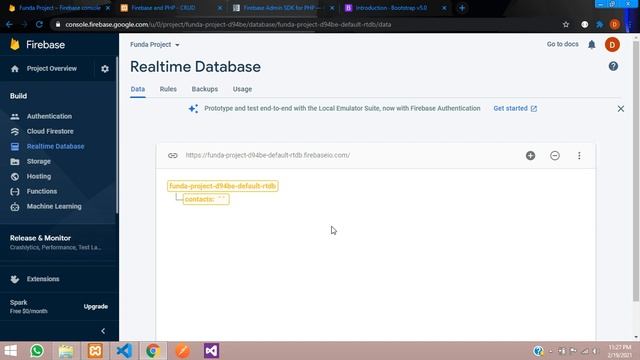The height and width of the screenshot is (360, 640).
Task: Open Authentication in sidebar
Action: point(49,116)
